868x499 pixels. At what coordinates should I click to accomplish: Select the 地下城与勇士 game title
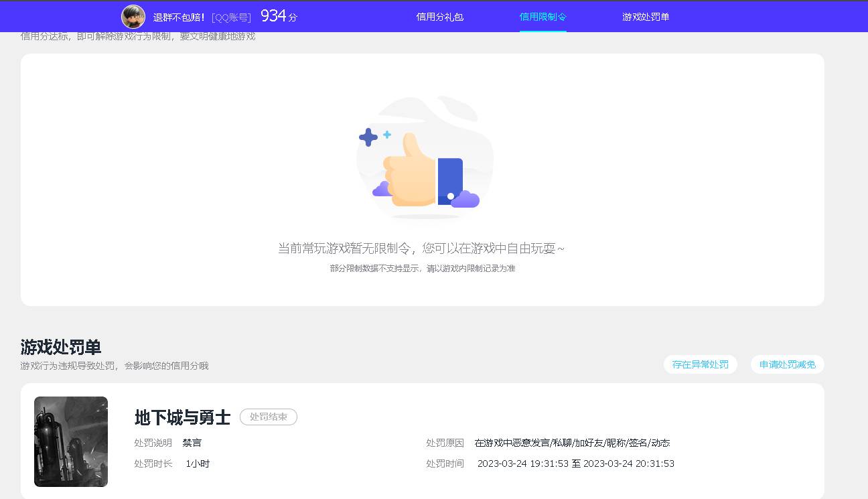pos(182,417)
